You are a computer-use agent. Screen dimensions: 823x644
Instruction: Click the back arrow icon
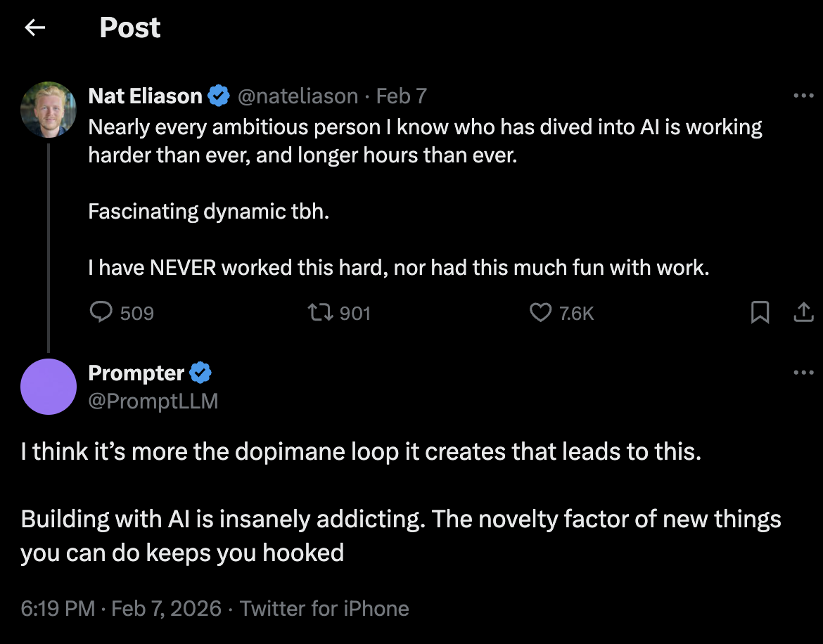34,27
